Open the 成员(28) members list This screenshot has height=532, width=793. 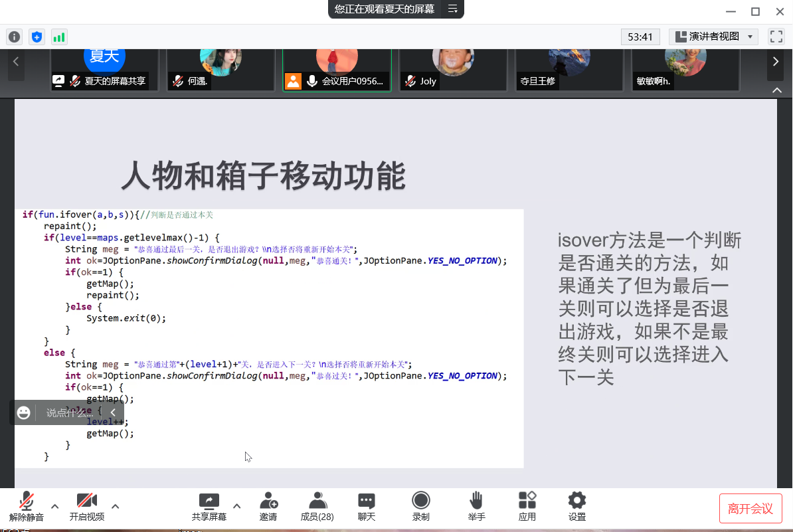click(x=317, y=506)
